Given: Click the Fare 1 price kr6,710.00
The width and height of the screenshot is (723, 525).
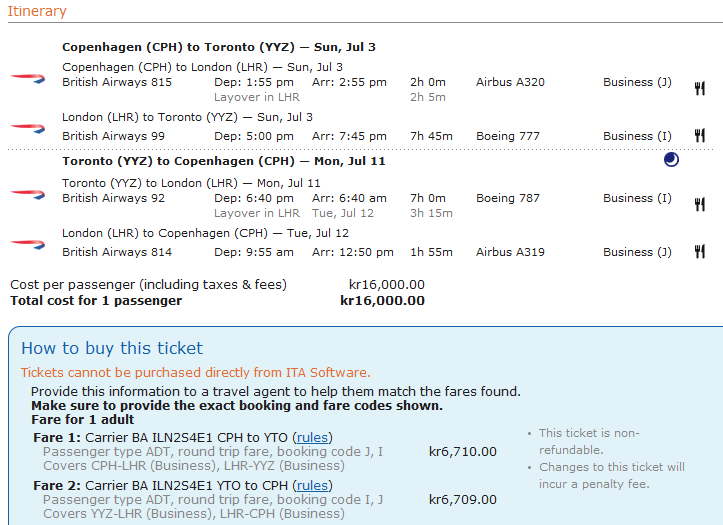Looking at the screenshot, I should [x=462, y=452].
